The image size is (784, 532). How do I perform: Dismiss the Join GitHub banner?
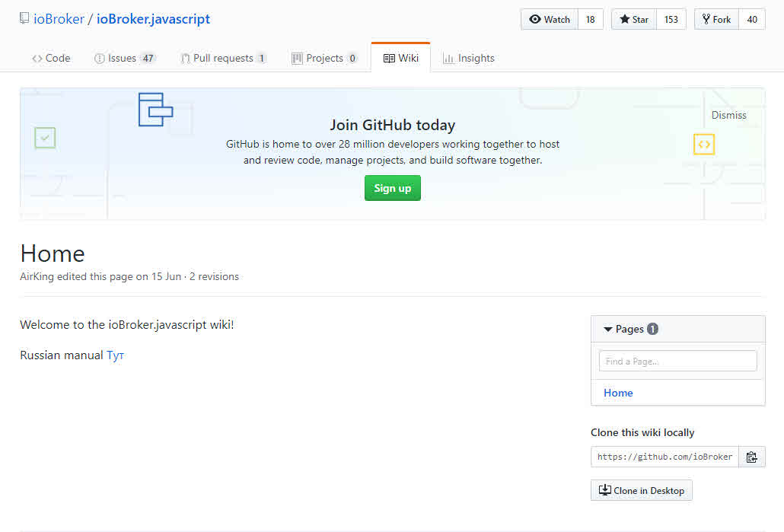[728, 115]
